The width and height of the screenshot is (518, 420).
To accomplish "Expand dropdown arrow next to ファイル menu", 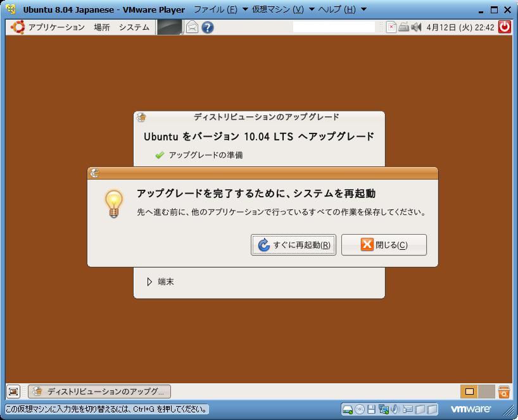I will pyautogui.click(x=245, y=9).
